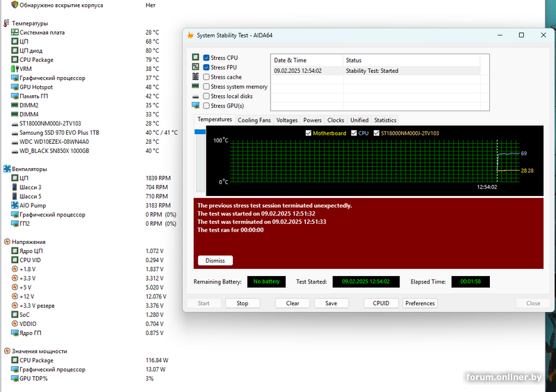Uncheck the Stress CPU checkbox
The height and width of the screenshot is (392, 556).
click(206, 58)
